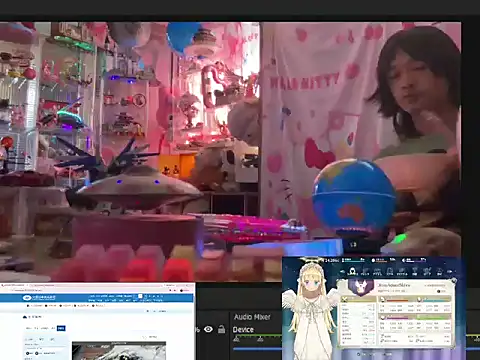
Task: Open the satellite cloud image on webpage
Action: pyautogui.click(x=119, y=351)
